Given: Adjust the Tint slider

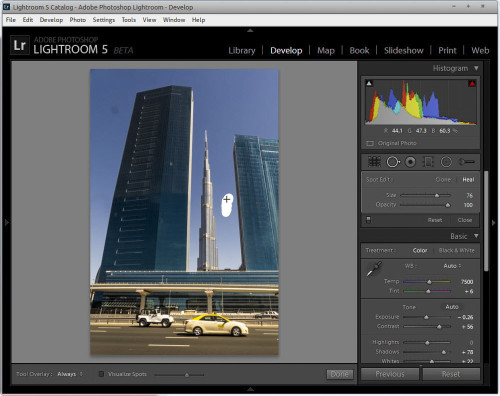Looking at the screenshot, I should [x=428, y=291].
